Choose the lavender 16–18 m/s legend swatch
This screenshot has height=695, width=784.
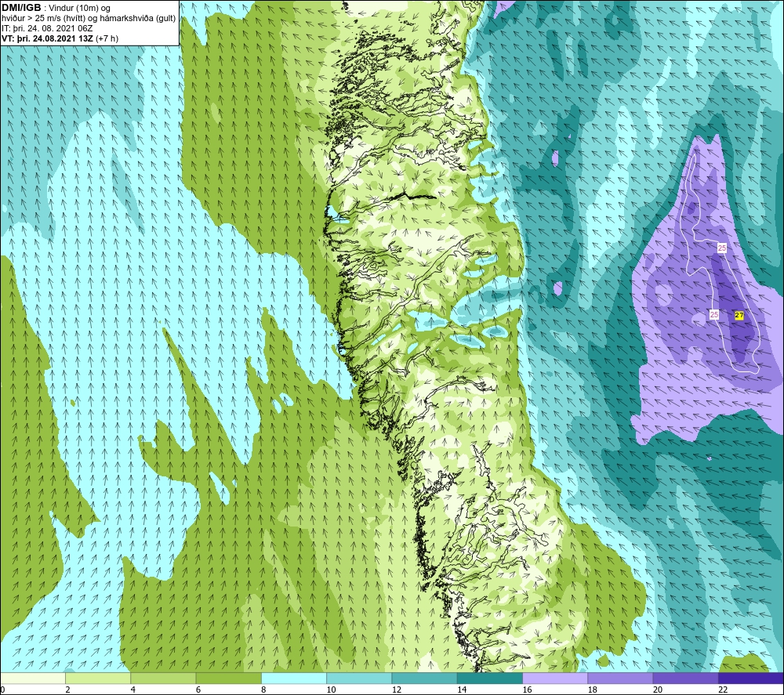(x=555, y=678)
